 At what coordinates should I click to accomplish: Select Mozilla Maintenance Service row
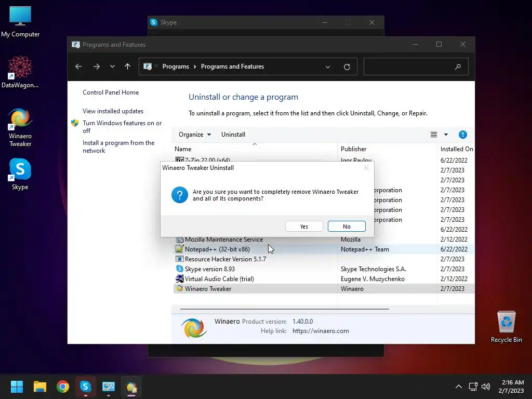coord(324,239)
